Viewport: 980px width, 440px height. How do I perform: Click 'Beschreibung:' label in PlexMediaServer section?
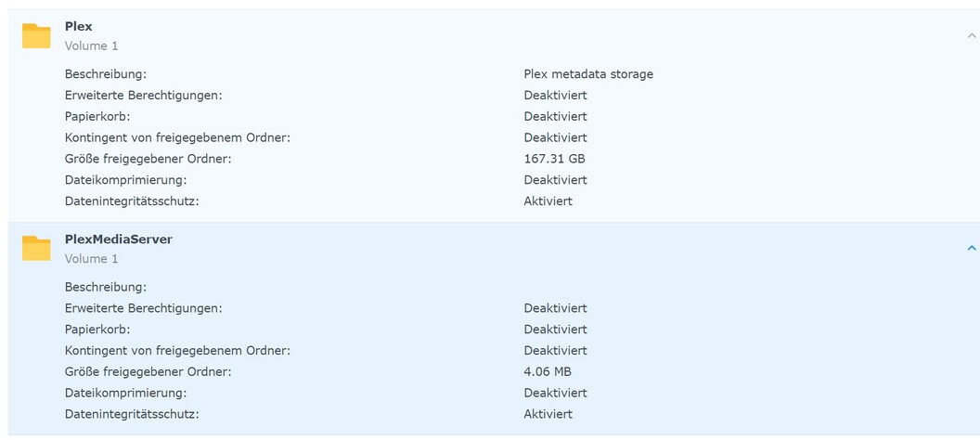point(106,288)
